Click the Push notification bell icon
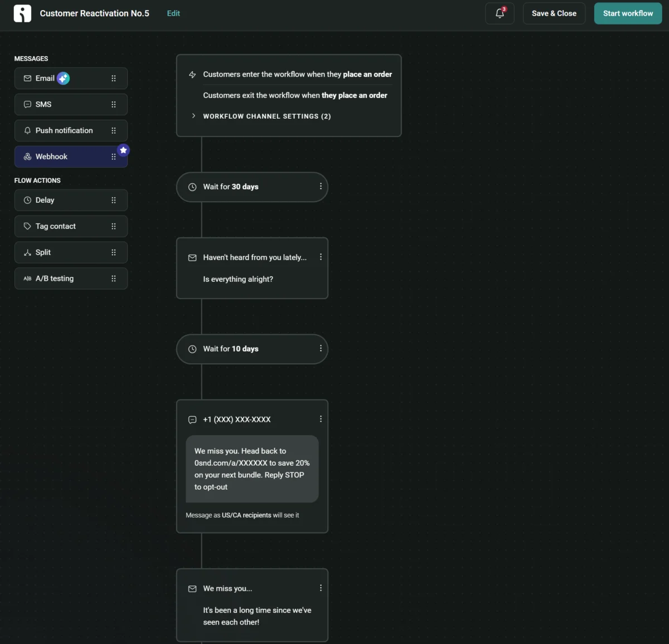This screenshot has height=644, width=669. pyautogui.click(x=27, y=130)
